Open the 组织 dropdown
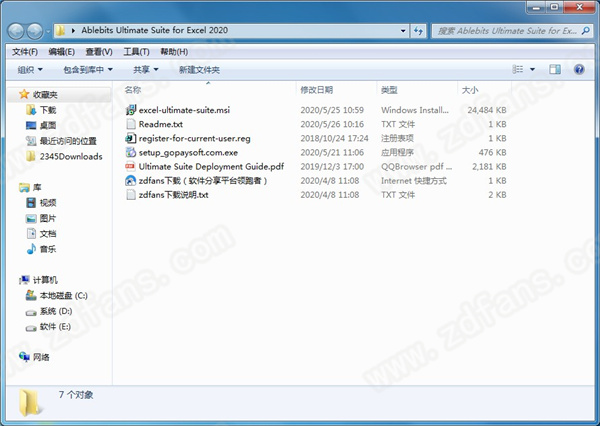The width and height of the screenshot is (600, 426). pyautogui.click(x=30, y=70)
